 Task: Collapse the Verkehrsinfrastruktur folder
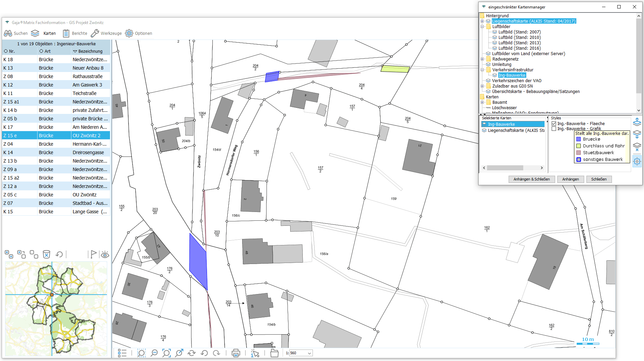482,70
